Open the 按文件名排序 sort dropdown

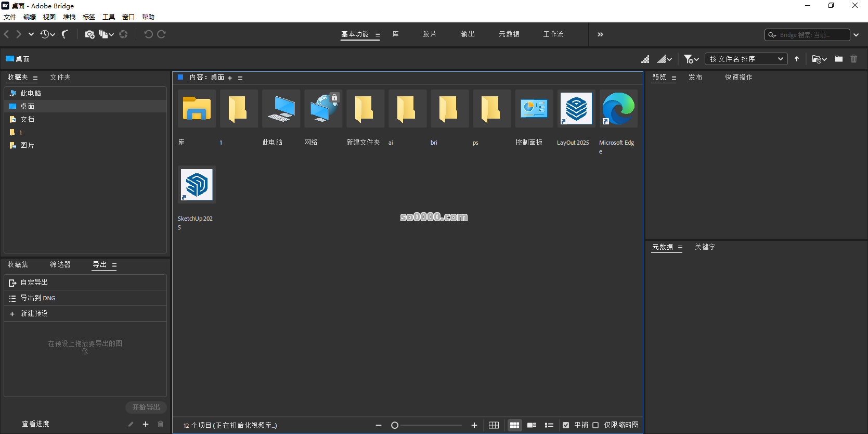[746, 59]
